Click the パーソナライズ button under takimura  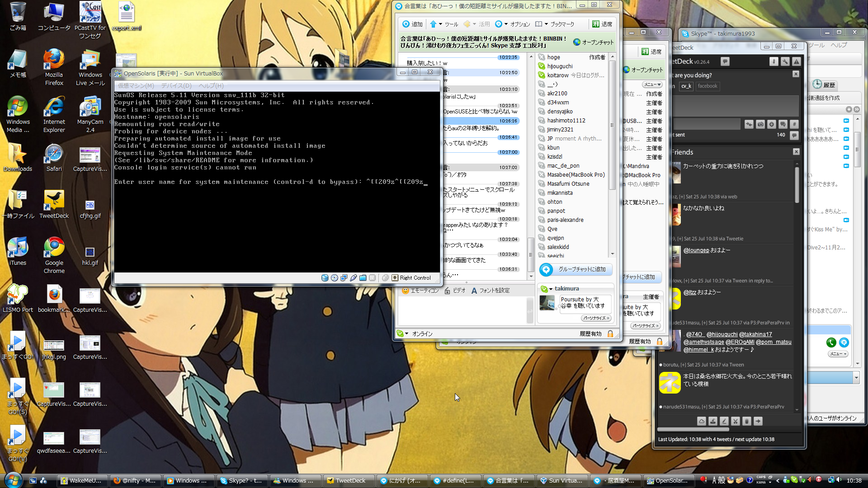point(596,318)
